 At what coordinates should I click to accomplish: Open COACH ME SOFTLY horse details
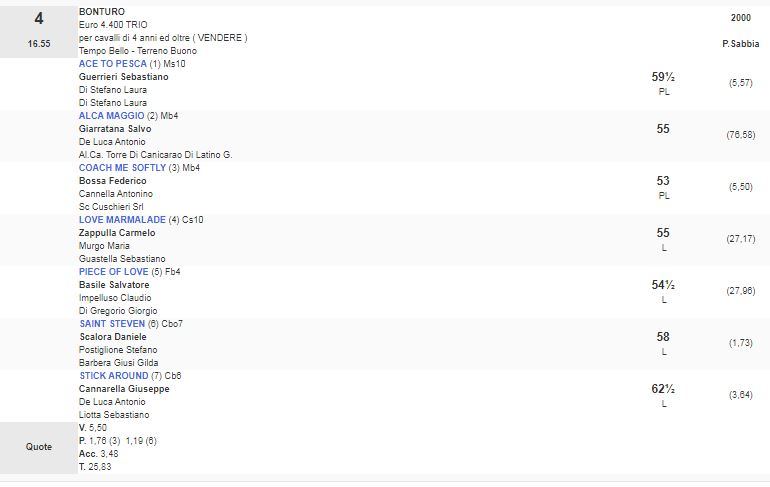pos(124,168)
